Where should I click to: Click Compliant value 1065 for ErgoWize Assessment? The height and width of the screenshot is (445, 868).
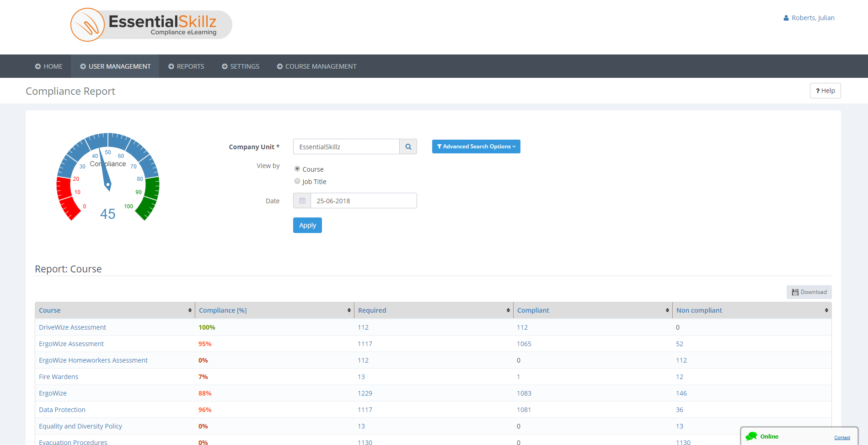(524, 344)
